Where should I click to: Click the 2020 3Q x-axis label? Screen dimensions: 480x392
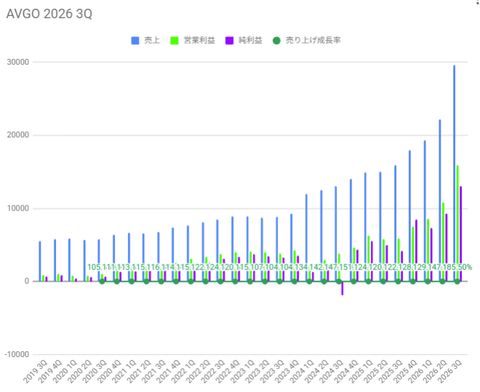click(x=95, y=371)
